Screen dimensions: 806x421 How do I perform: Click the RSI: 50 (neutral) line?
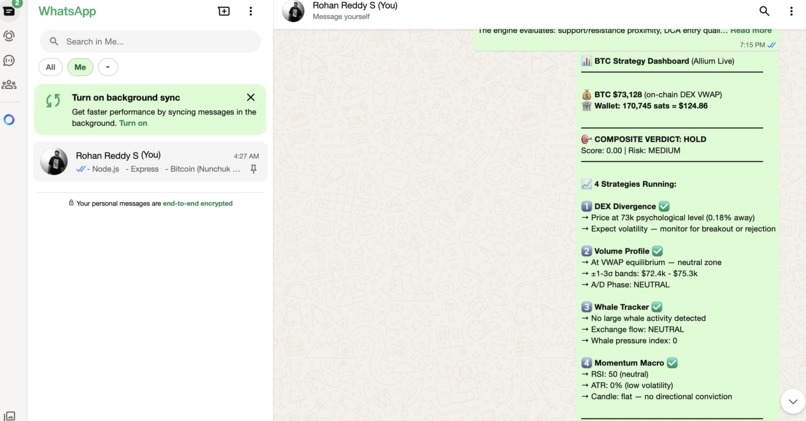coord(615,374)
